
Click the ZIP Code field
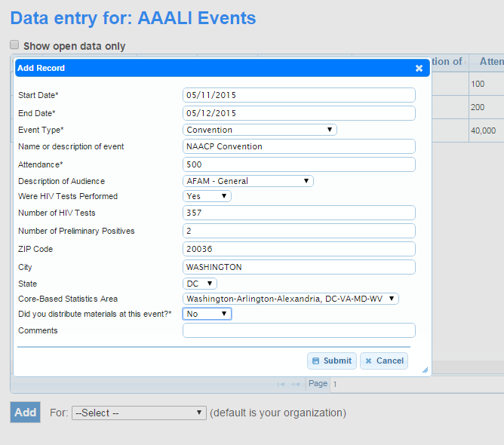[x=299, y=249]
